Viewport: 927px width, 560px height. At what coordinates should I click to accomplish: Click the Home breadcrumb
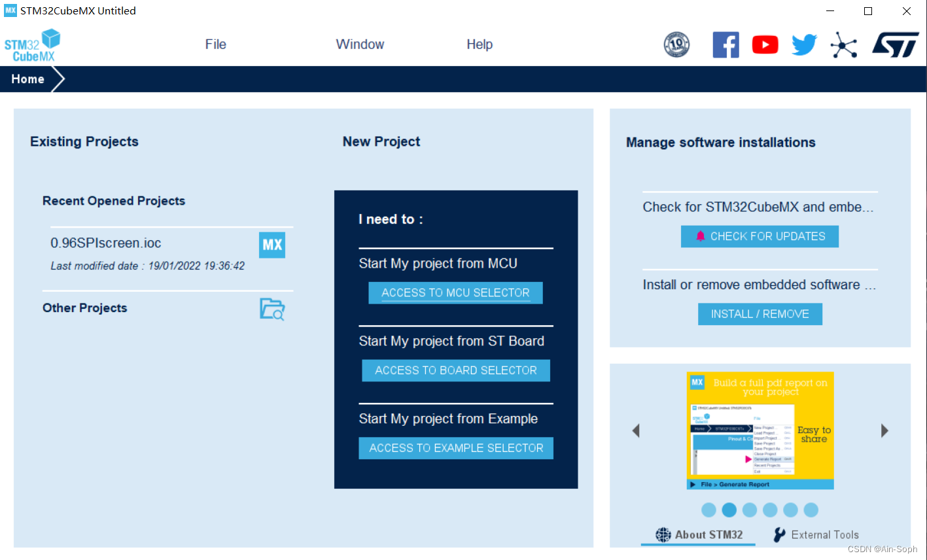27,79
